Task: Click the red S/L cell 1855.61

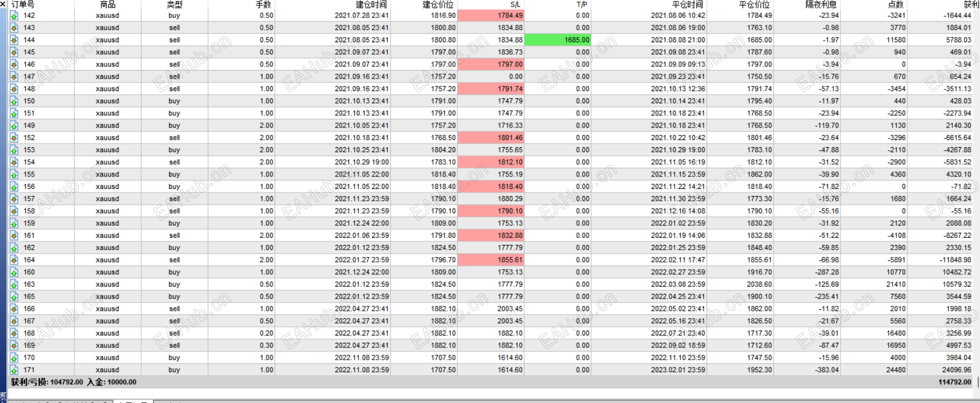Action: 491,260
